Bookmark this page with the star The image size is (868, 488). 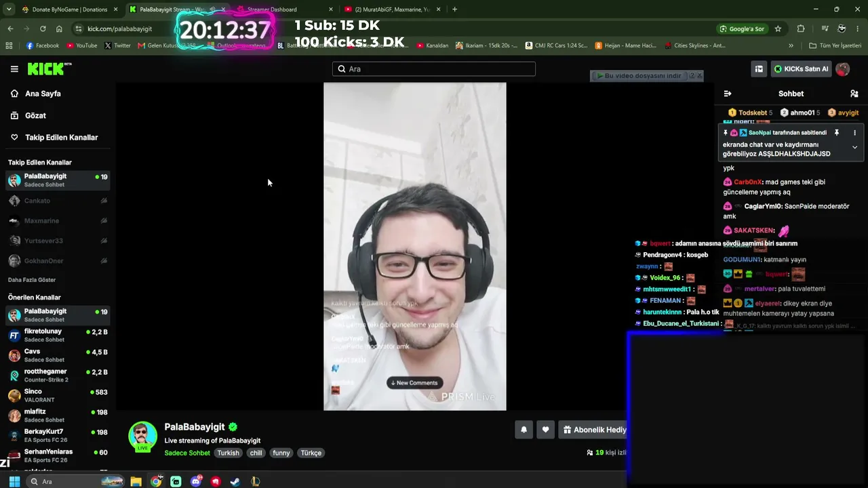click(x=778, y=28)
